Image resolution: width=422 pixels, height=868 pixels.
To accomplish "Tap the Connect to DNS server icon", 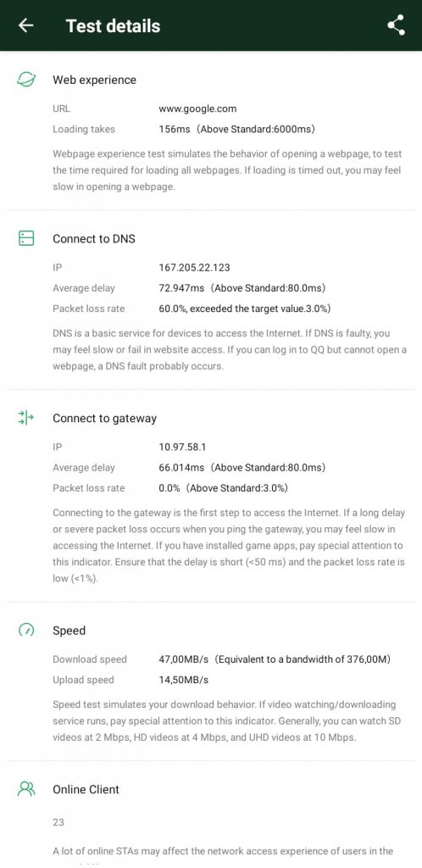I will [x=26, y=238].
